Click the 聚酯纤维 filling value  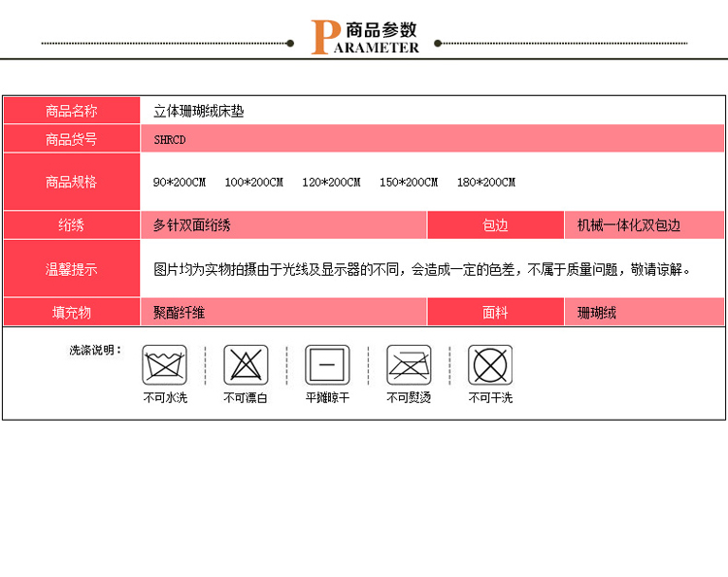180,313
